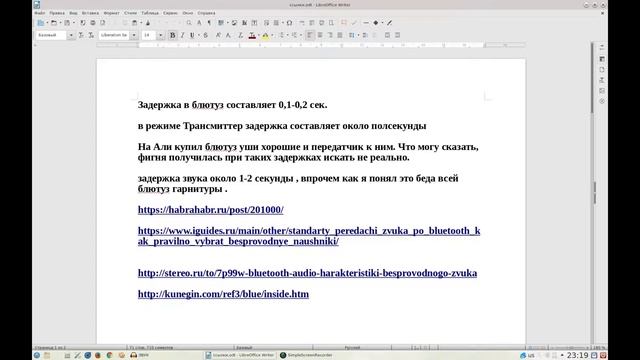Toggle Strikethrough formatting
640x360 pixels.
click(x=206, y=35)
